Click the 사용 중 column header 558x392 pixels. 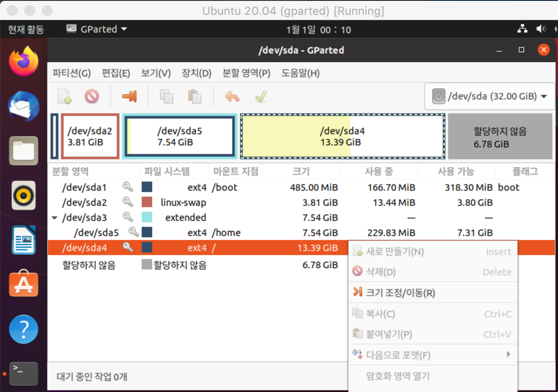coord(379,171)
